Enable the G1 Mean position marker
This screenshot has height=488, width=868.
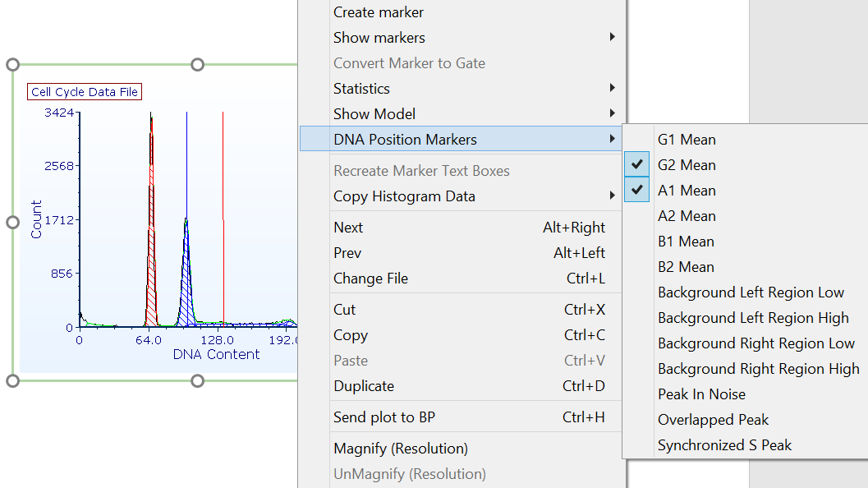coord(687,140)
